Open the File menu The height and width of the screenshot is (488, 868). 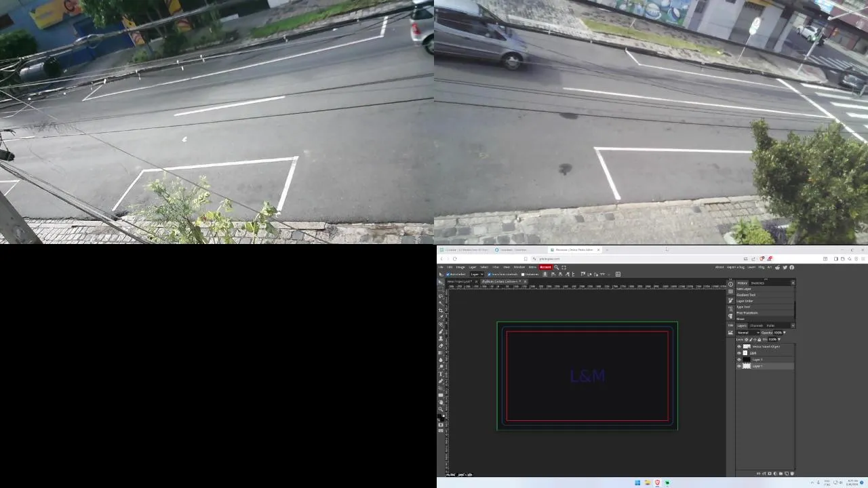(441, 267)
